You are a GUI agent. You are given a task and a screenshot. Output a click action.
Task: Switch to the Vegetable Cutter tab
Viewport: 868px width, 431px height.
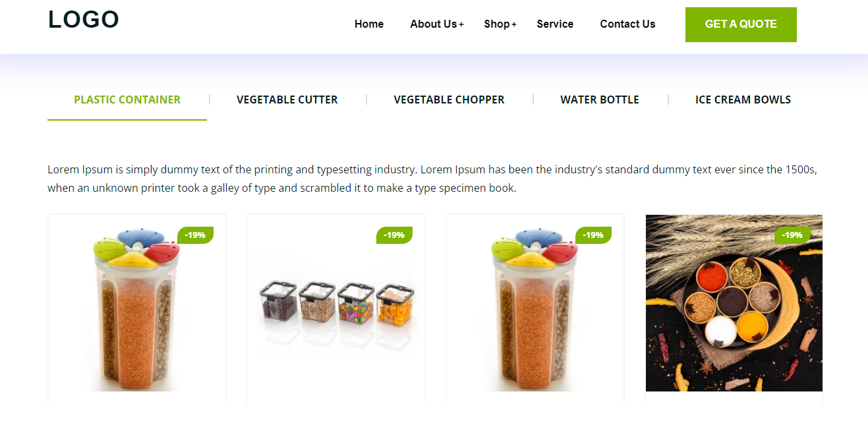point(287,100)
